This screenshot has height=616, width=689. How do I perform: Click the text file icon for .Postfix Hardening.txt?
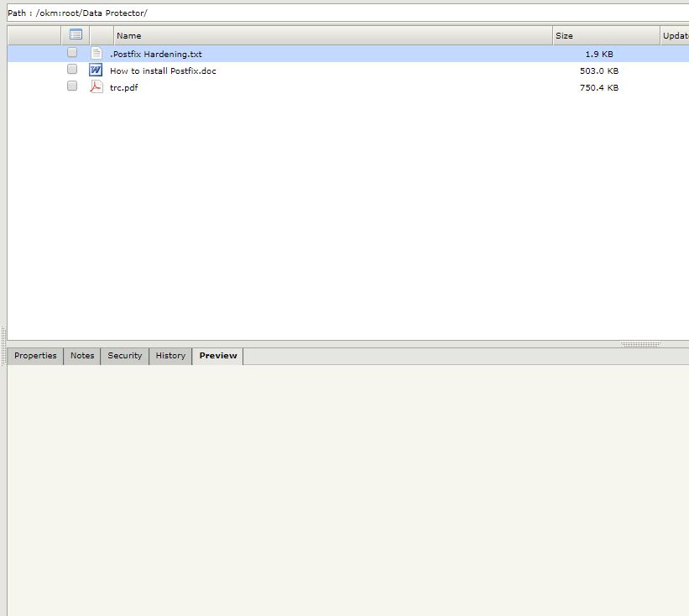[96, 53]
